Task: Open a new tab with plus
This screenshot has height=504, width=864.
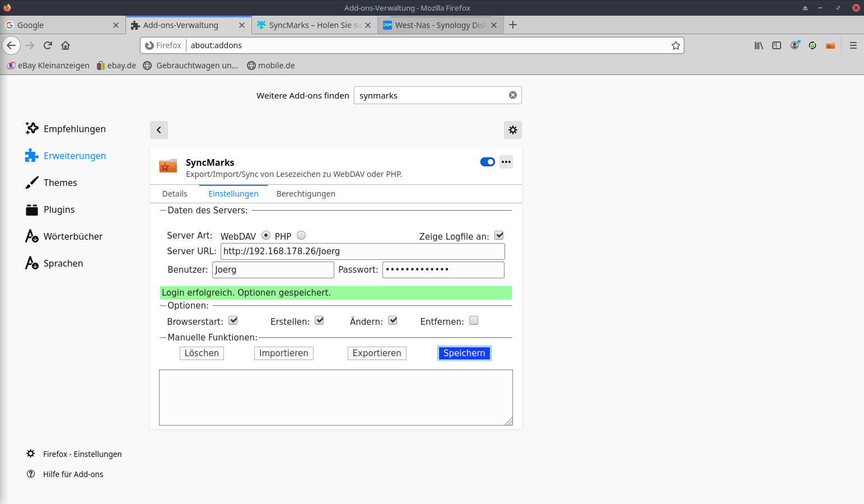Action: (x=513, y=25)
